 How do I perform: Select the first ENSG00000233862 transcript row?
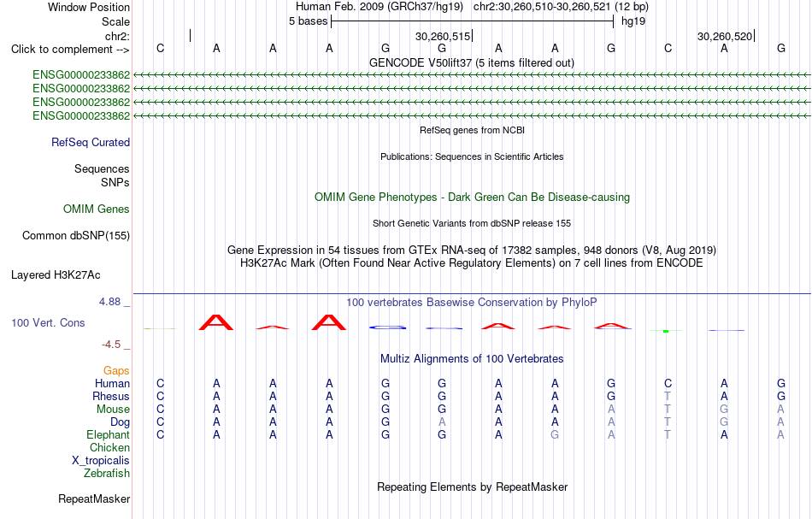pos(421,75)
